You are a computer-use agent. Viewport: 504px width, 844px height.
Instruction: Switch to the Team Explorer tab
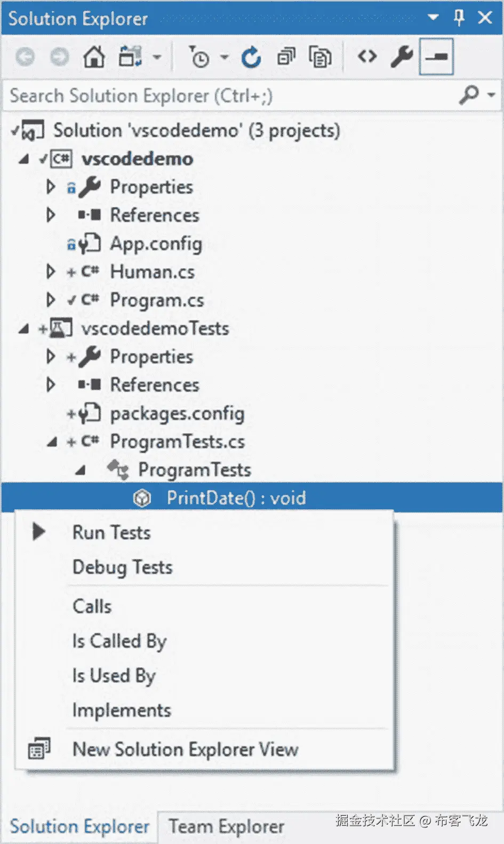tap(226, 826)
